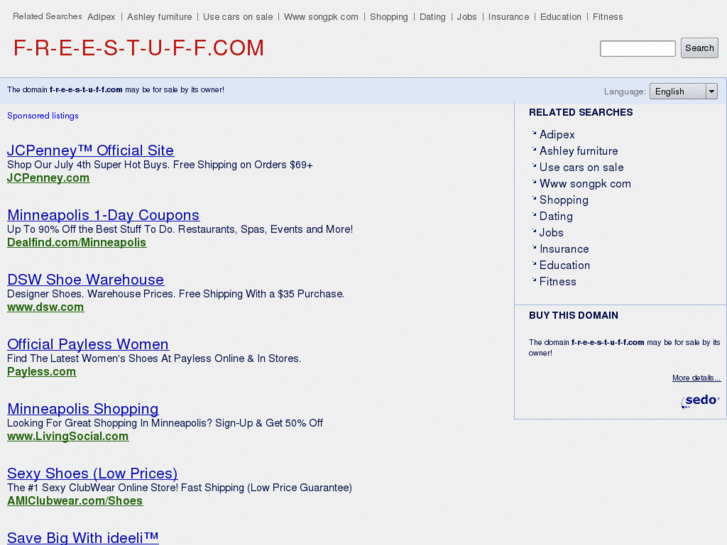Click the Sponsored listings link
The image size is (727, 545).
[43, 116]
